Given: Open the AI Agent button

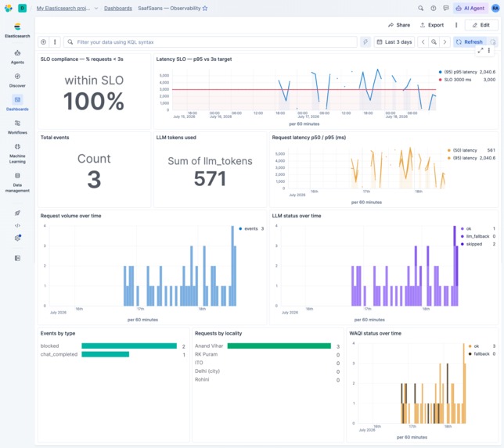Looking at the screenshot, I should pos(470,9).
